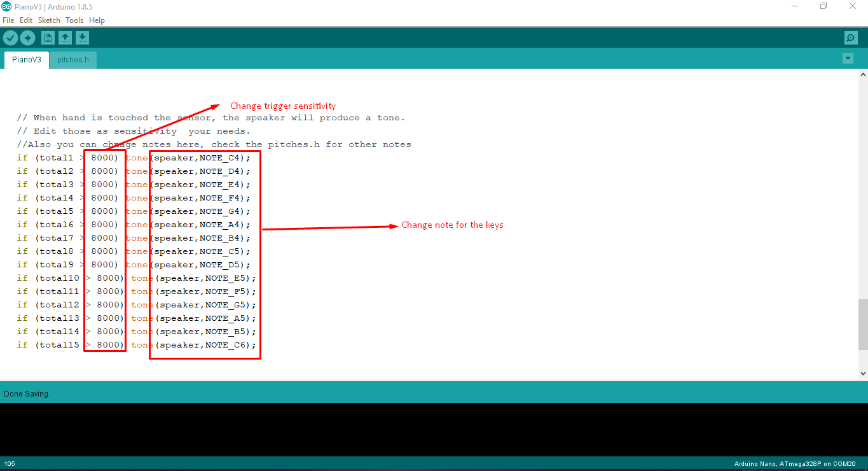Click the "Arduino Nano, ATmega328P on COM20" board info
Screen dimensions: 868x471
[x=795, y=464]
